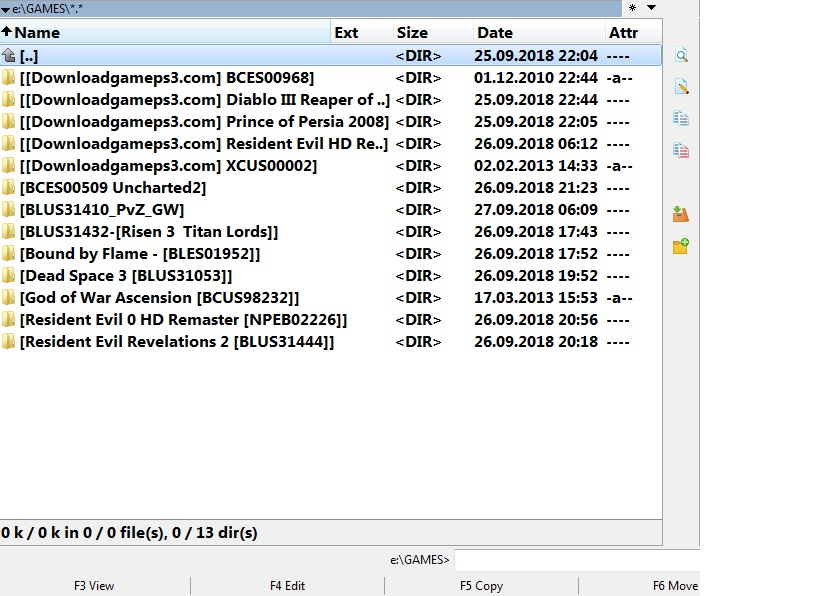Click folder icon of Resident Evil Revelations 2
Image resolution: width=819 pixels, height=596 pixels.
[x=8, y=342]
